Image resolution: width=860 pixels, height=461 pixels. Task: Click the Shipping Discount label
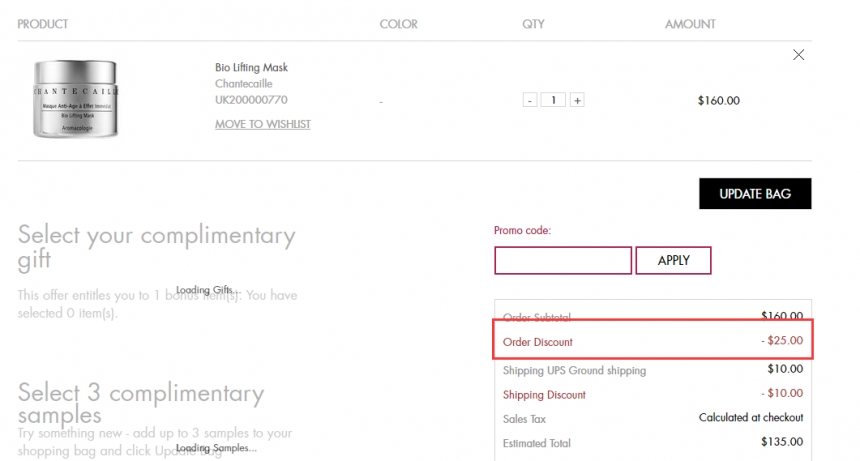544,394
